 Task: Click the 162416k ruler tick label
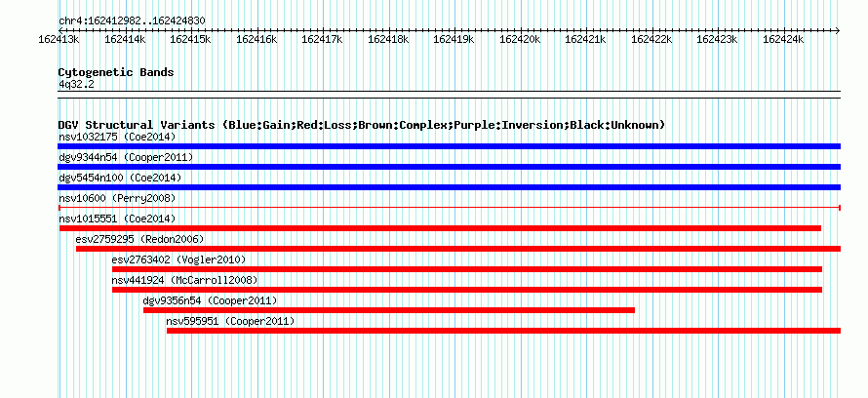256,39
